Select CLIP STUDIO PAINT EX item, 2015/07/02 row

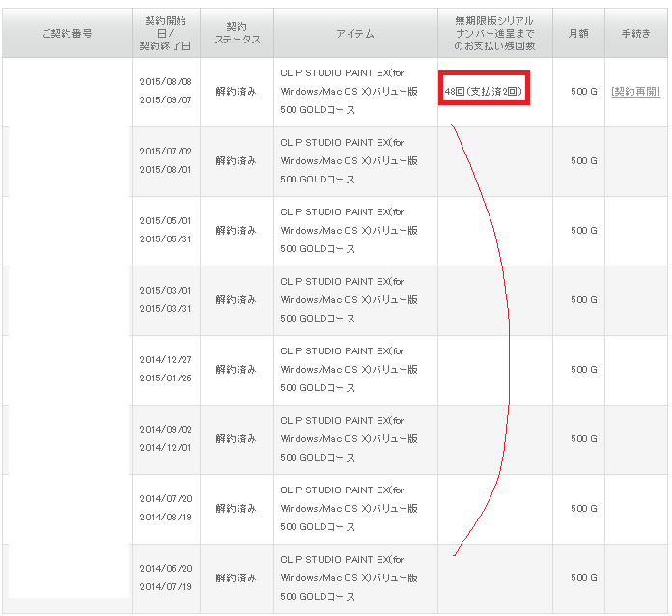pyautogui.click(x=349, y=160)
